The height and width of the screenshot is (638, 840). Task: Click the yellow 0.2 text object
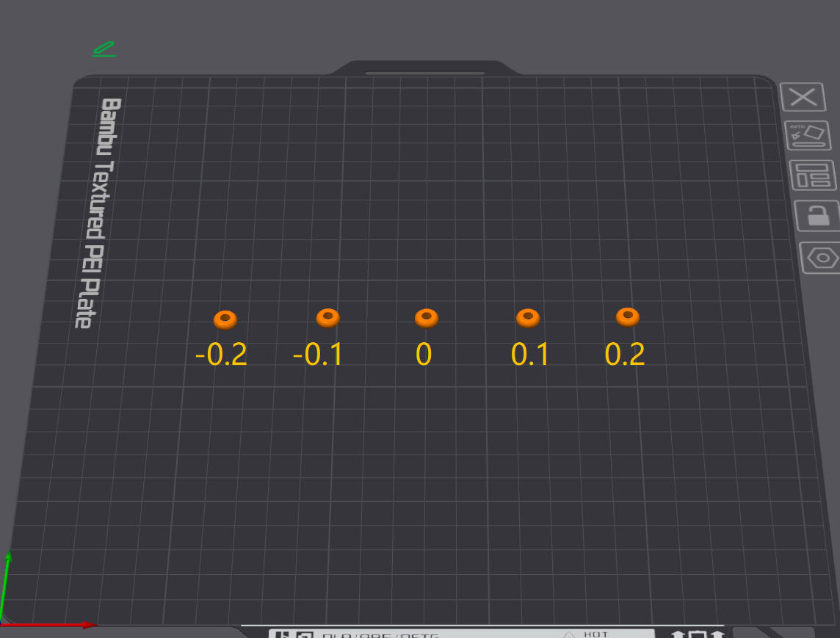pos(625,355)
